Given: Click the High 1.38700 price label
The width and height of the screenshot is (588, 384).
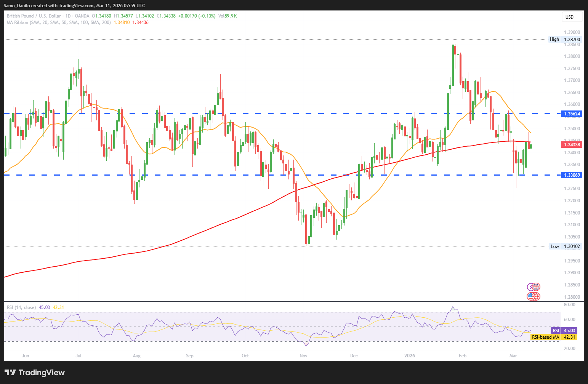Looking at the screenshot, I should 565,39.
